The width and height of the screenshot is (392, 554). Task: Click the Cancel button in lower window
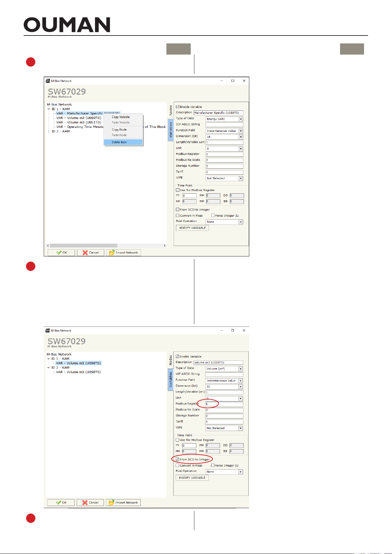click(x=90, y=502)
